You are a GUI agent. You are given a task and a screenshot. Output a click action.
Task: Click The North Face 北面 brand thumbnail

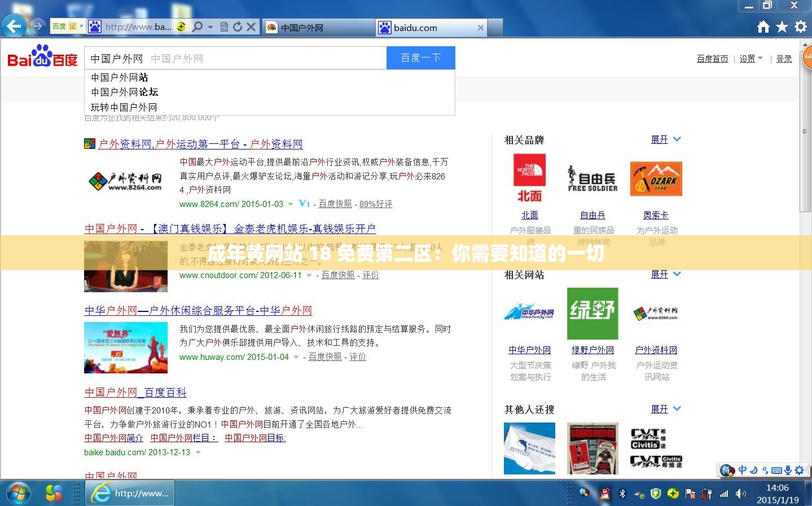point(529,178)
